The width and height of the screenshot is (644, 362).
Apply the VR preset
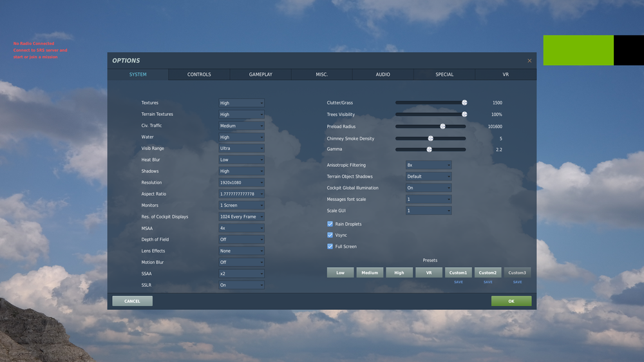429,272
